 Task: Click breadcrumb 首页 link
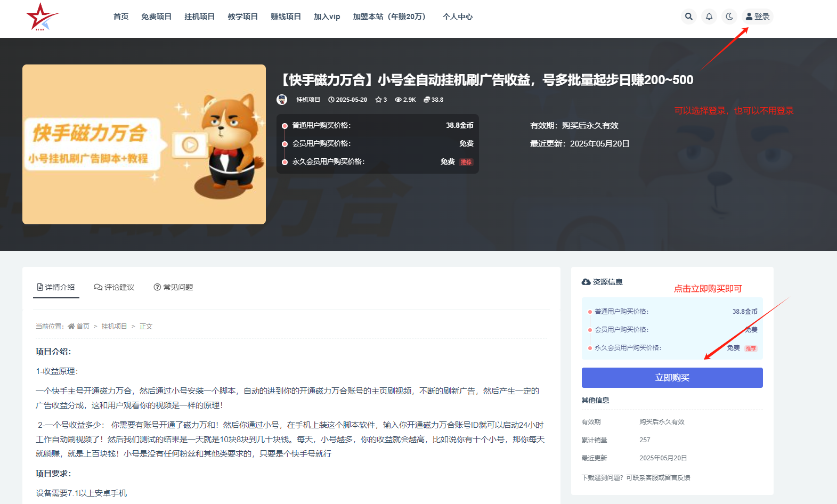[79, 326]
